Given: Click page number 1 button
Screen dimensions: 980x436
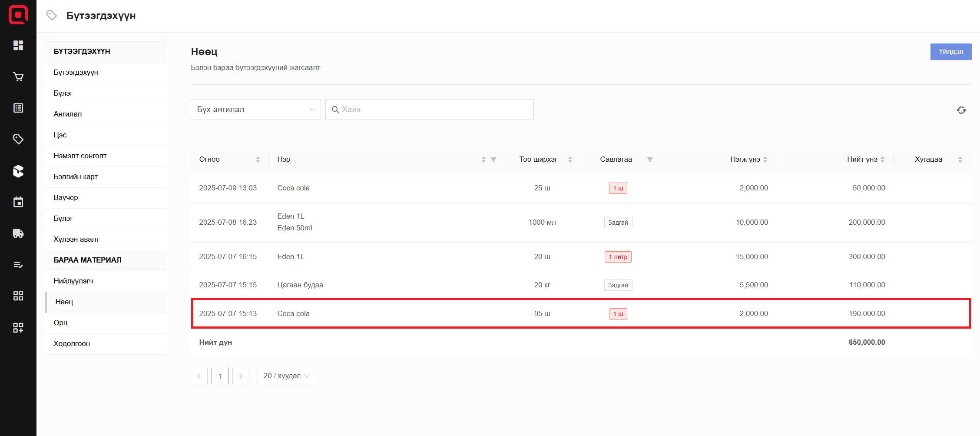Looking at the screenshot, I should 220,376.
